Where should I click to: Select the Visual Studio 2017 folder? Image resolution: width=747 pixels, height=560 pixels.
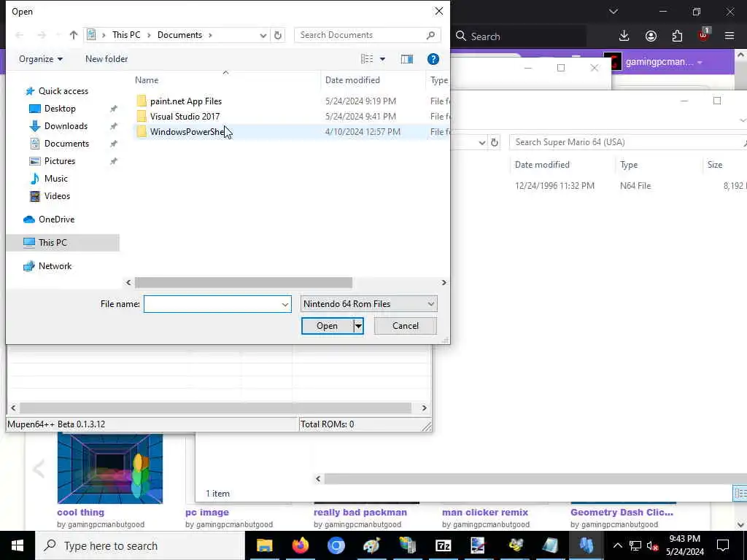tap(185, 116)
